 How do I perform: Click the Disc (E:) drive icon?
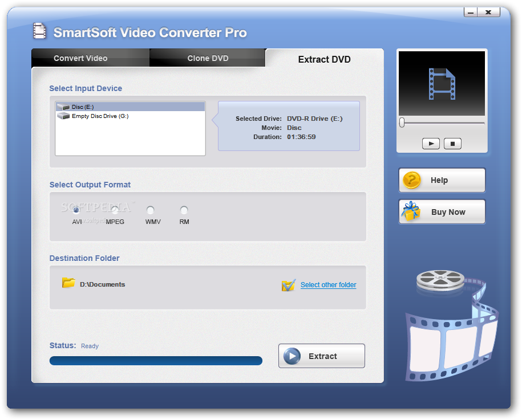pyautogui.click(x=63, y=107)
